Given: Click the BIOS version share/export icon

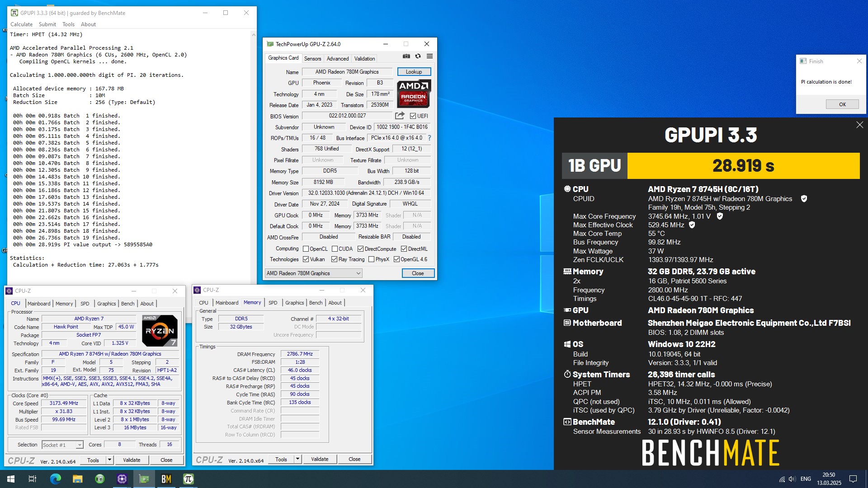Looking at the screenshot, I should (400, 116).
